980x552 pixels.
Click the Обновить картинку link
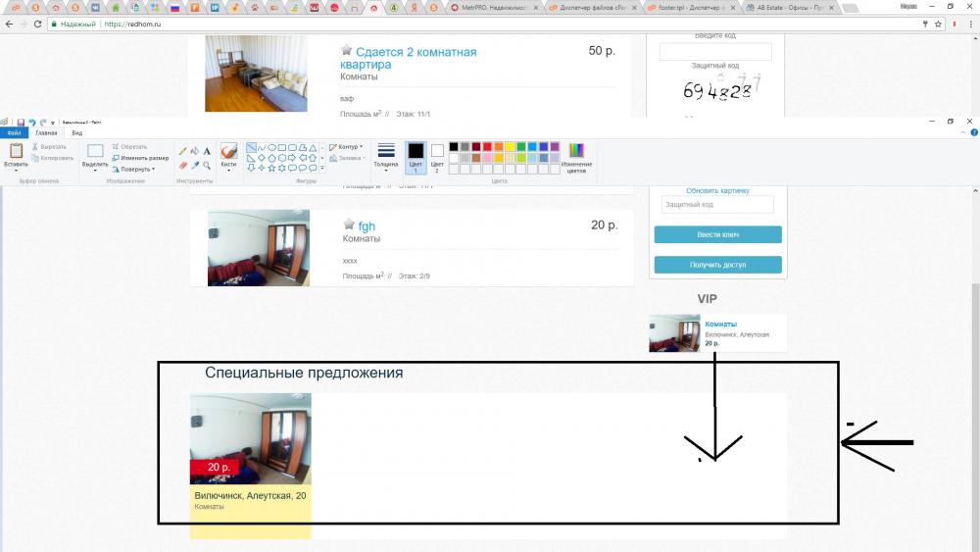[x=717, y=191]
